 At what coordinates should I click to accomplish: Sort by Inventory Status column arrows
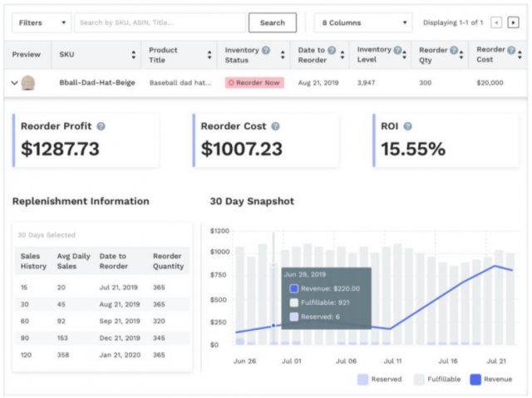click(283, 55)
